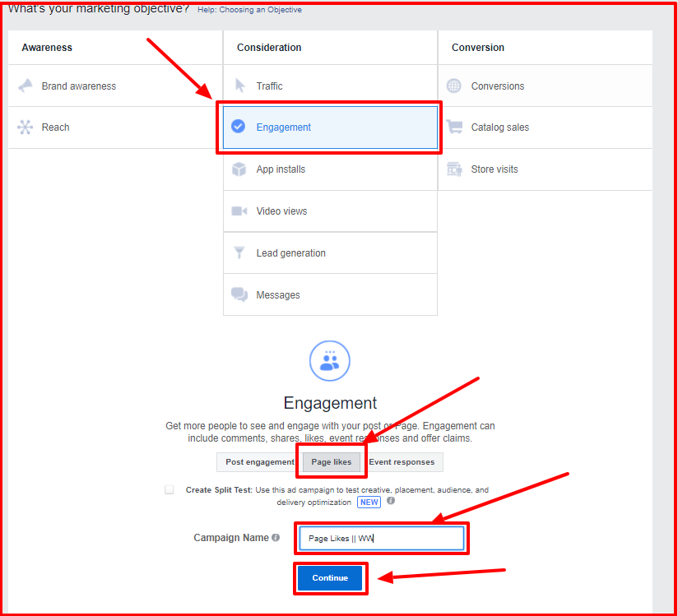Choose the Conversions objective

click(x=546, y=86)
